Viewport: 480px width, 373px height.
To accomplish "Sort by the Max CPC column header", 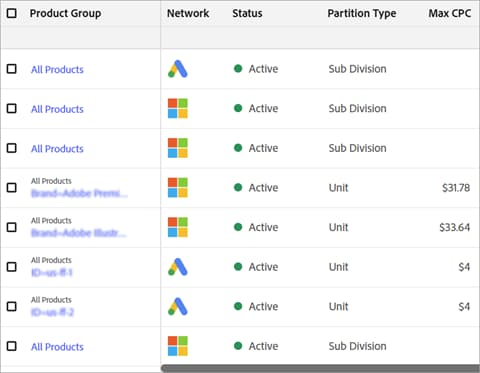I will pyautogui.click(x=449, y=13).
